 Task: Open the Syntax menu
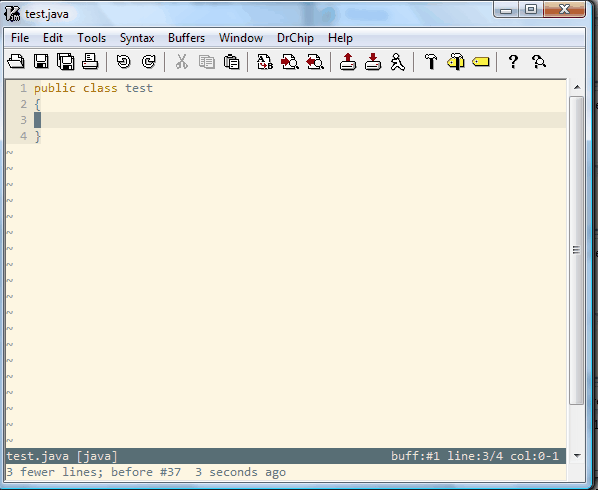tap(137, 38)
